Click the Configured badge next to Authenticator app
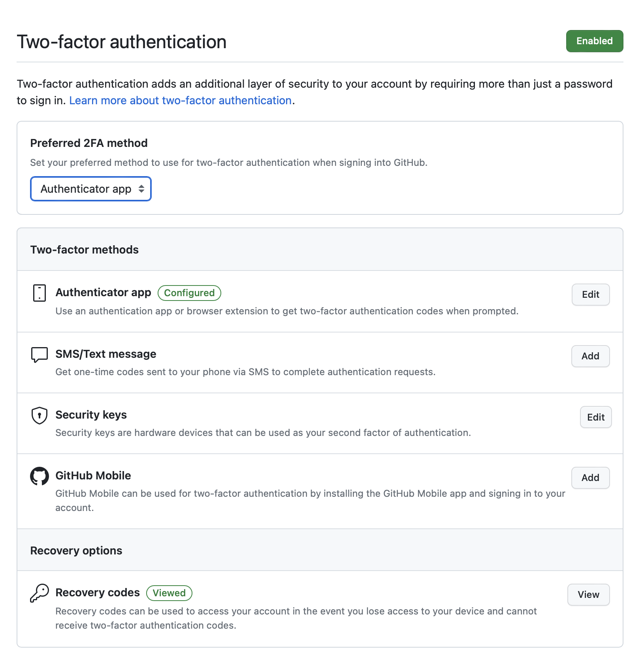The width and height of the screenshot is (644, 665). click(x=189, y=293)
